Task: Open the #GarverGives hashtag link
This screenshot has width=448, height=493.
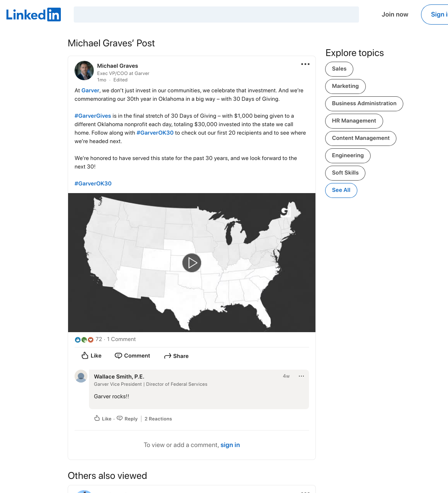Action: click(93, 116)
